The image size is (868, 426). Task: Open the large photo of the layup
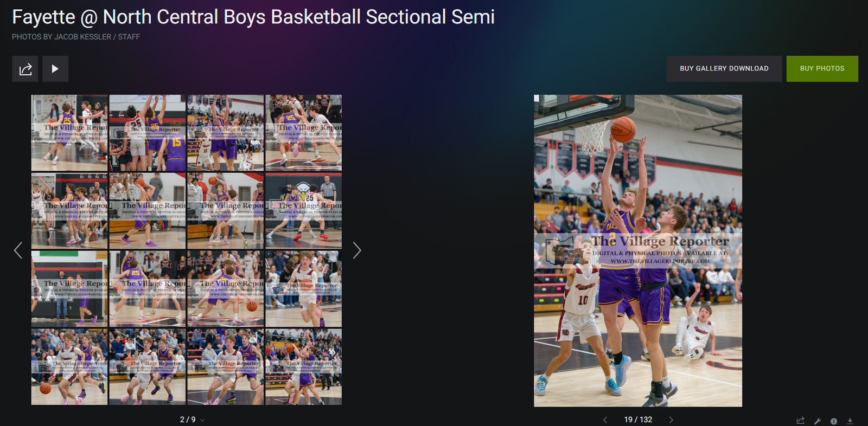click(x=638, y=251)
